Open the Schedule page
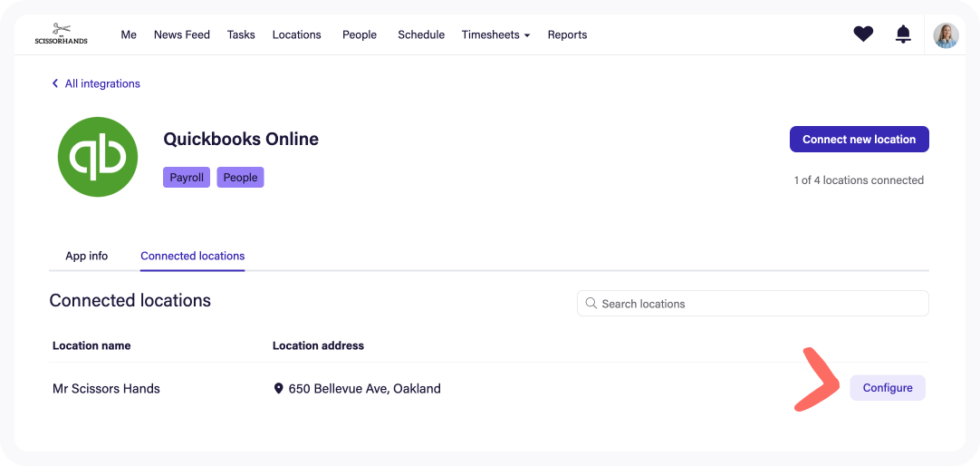Screen dimensions: 980x466 [x=421, y=35]
